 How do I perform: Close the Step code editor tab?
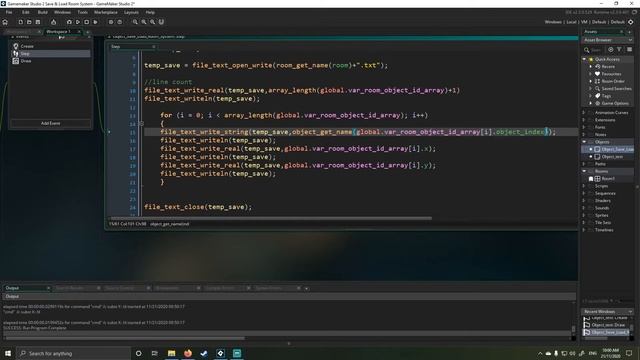click(154, 47)
